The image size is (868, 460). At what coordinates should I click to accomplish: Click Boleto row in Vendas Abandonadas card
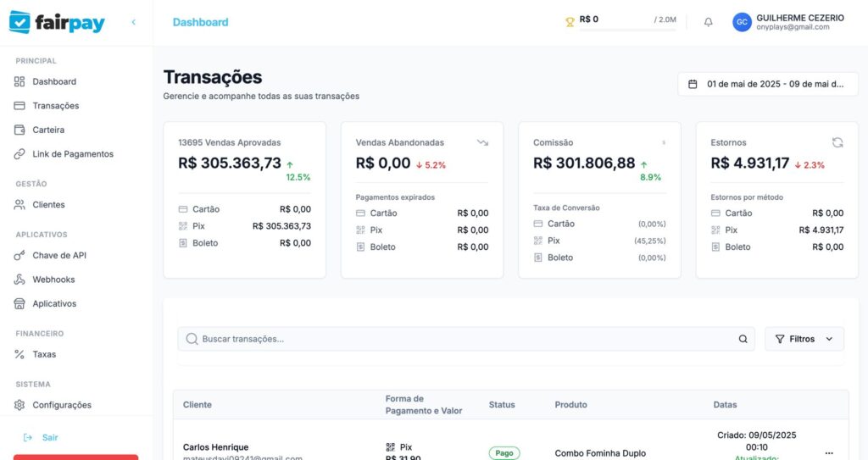click(x=422, y=247)
